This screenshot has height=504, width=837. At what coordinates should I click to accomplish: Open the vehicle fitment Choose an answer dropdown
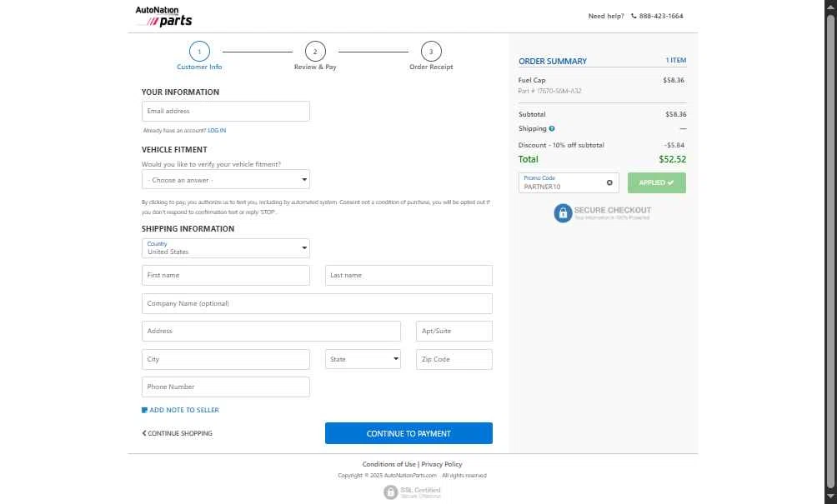tap(225, 180)
